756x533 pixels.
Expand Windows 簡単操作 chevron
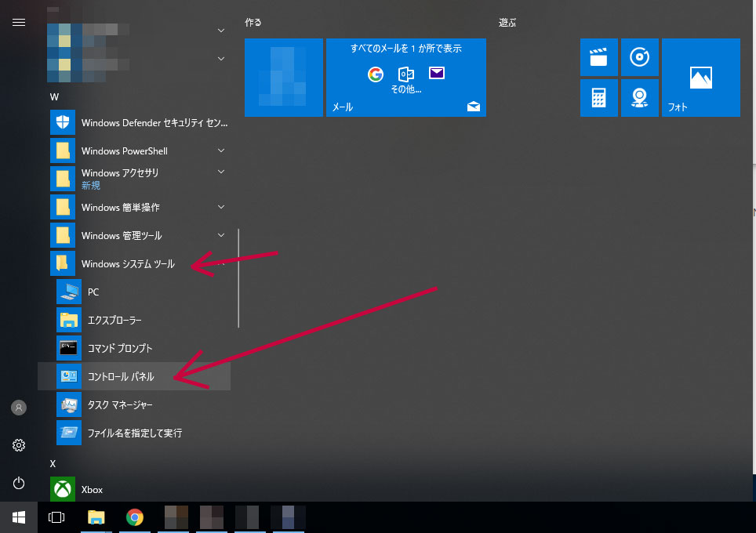221,207
